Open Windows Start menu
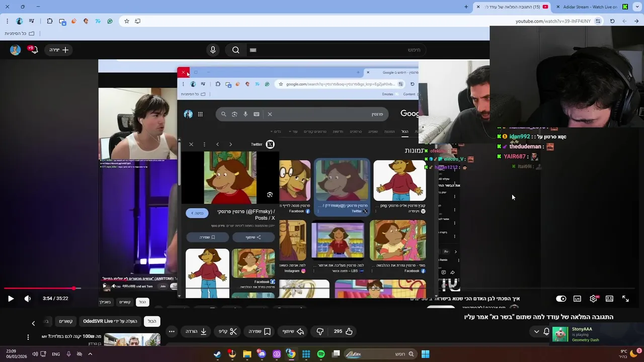The image size is (644, 362). [425, 354]
